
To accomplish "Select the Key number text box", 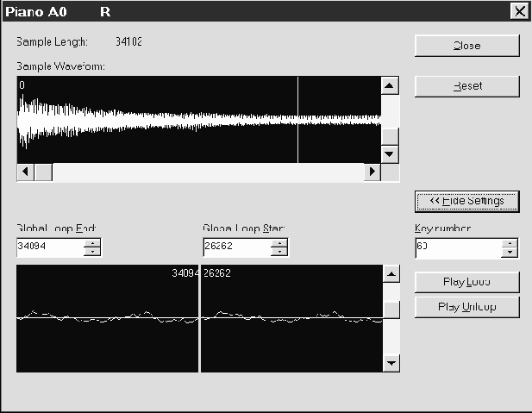I will point(457,248).
